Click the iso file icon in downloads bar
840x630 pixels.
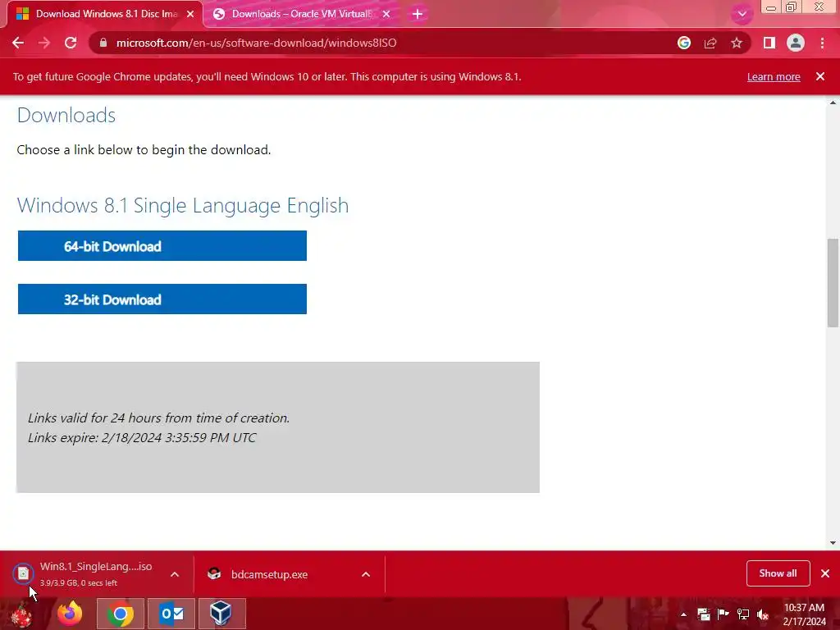[x=23, y=573]
